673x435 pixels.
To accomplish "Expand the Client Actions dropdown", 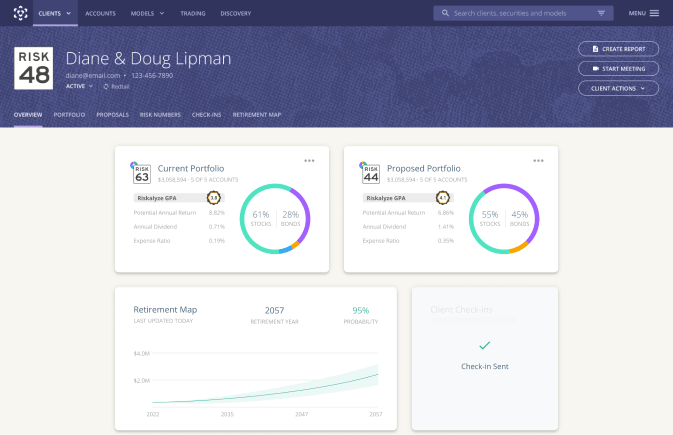I will [618, 88].
